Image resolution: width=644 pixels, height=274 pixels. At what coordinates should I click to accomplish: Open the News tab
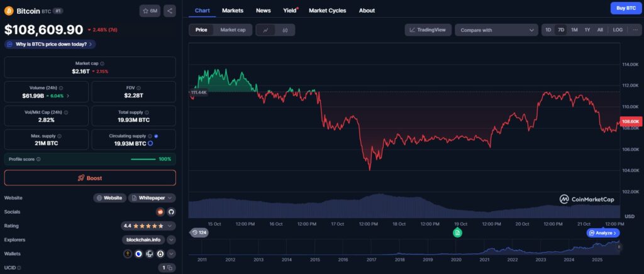click(264, 11)
